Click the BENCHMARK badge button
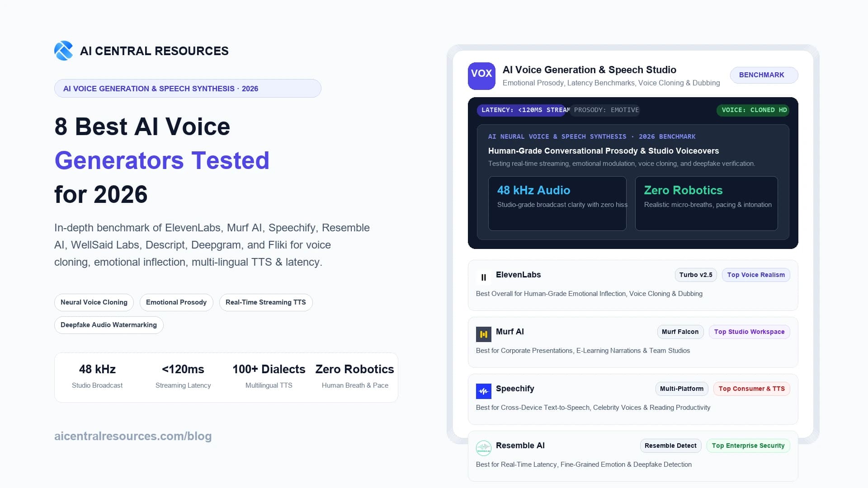Image resolution: width=868 pixels, height=488 pixels. click(x=764, y=75)
